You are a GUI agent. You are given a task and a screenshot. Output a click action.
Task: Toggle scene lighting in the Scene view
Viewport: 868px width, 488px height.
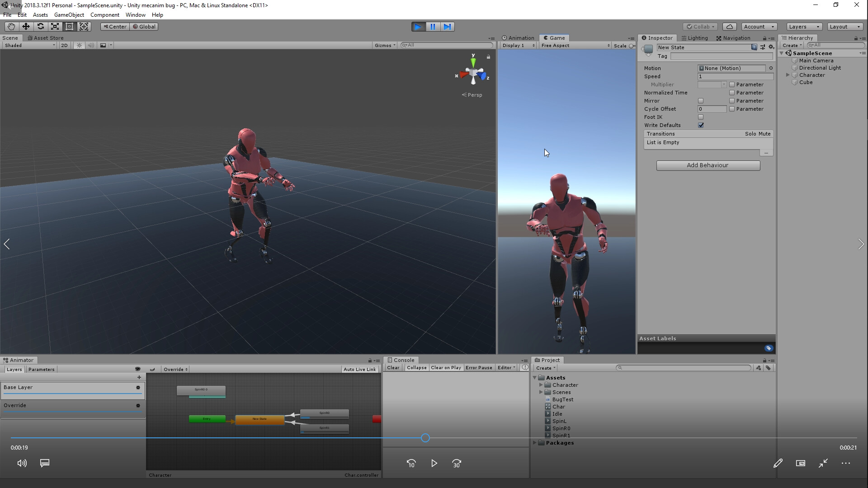(x=80, y=45)
